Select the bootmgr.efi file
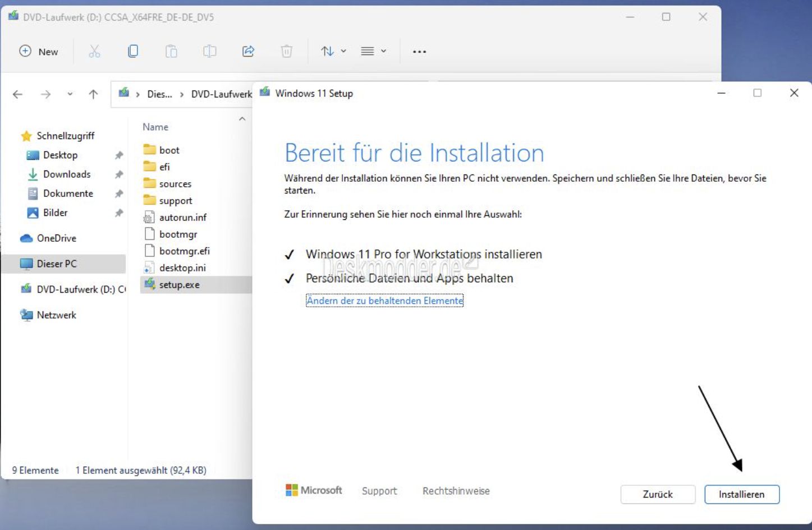The height and width of the screenshot is (530, 812). (177, 251)
